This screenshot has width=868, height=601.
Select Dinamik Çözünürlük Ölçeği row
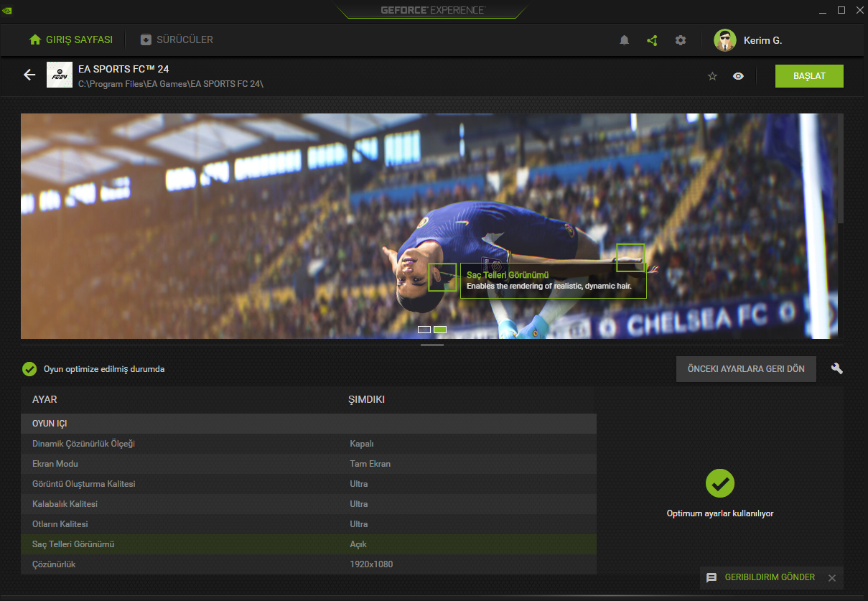tap(309, 444)
